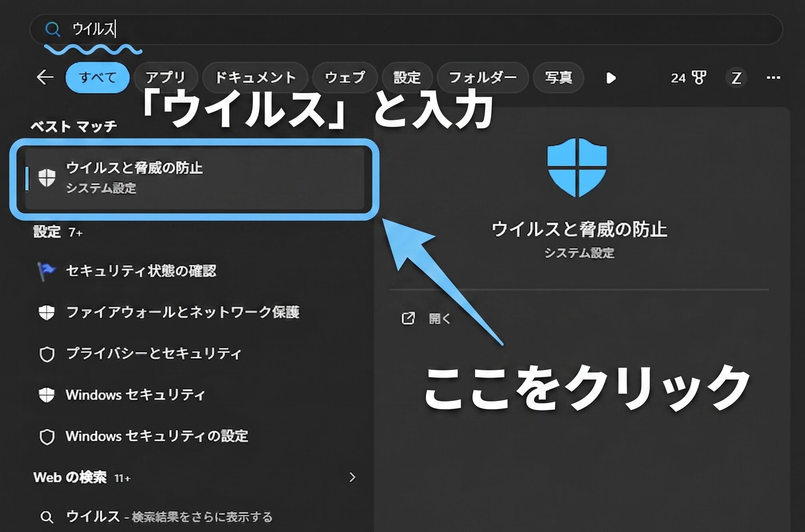The width and height of the screenshot is (805, 532).
Task: Click the shield icon beside Windows セキュリティ
Action: point(47,395)
